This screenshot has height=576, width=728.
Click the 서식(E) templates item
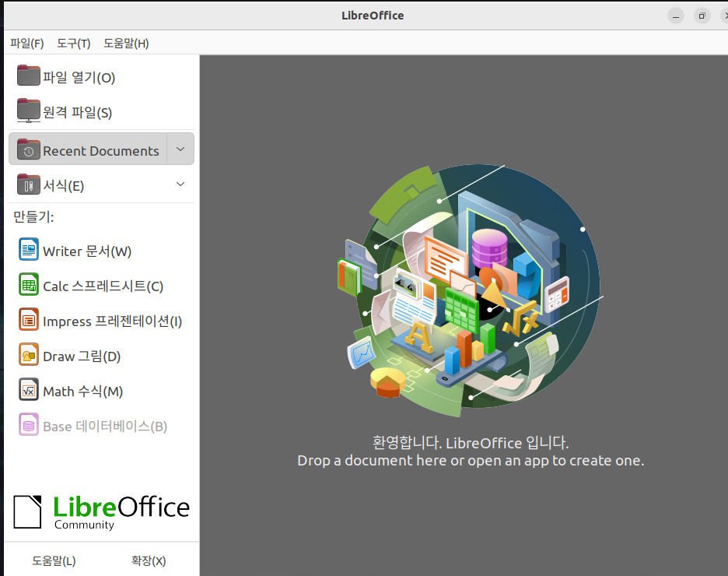(62, 185)
